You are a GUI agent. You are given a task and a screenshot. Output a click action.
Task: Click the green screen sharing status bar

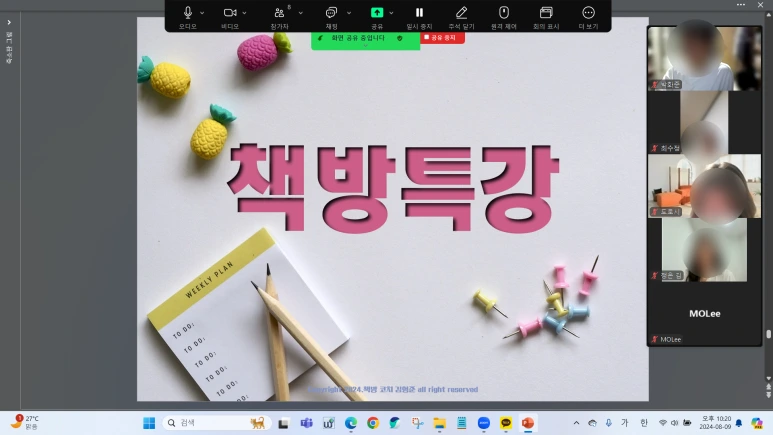pos(365,39)
